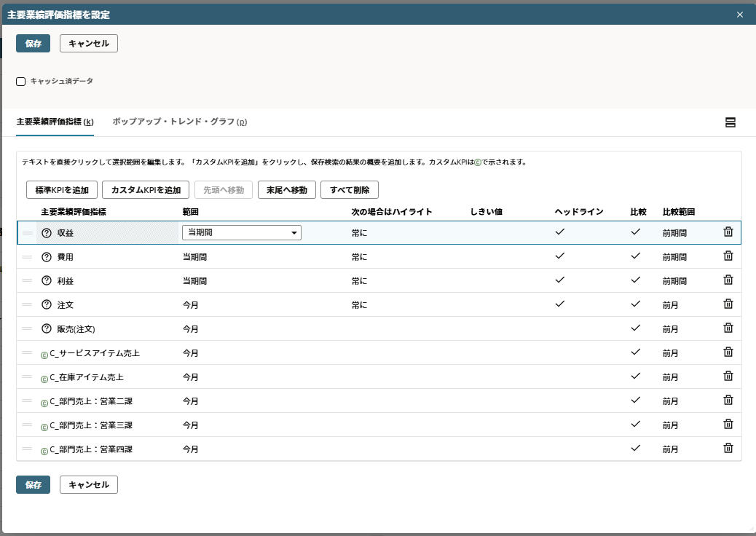Edit the 範囲 当期間 cell for 費用

pyautogui.click(x=194, y=257)
